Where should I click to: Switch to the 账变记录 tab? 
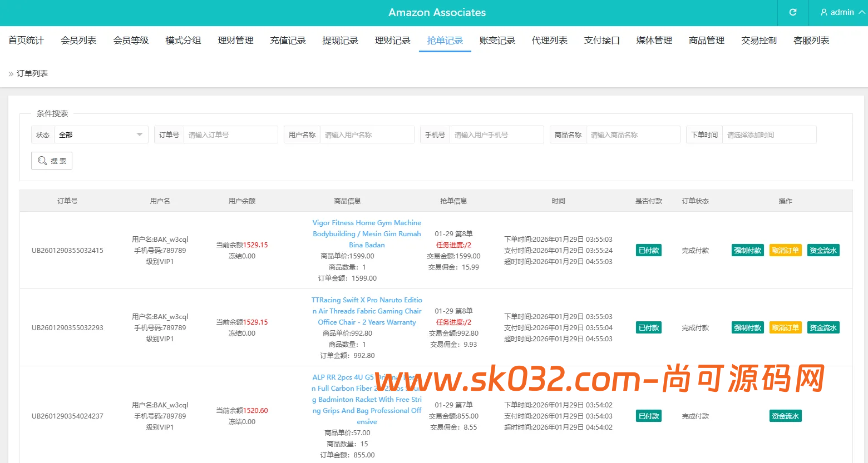click(x=497, y=40)
